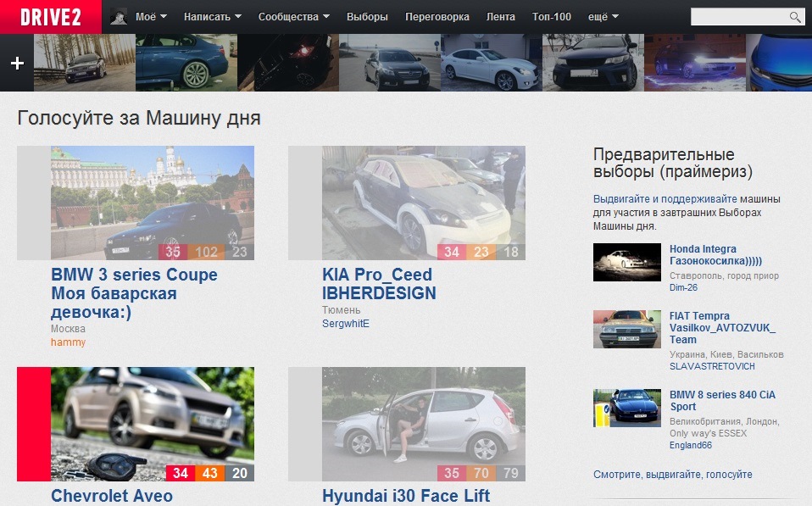
Task: Expand the Сообщества dropdown menu
Action: coord(293,17)
